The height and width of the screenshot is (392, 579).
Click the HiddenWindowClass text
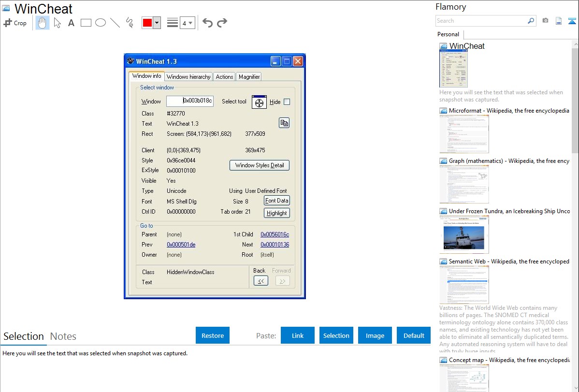190,272
